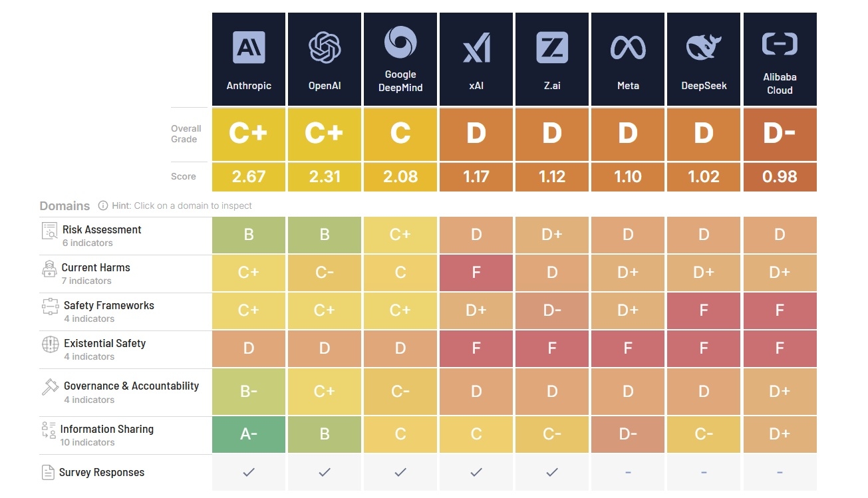Open the Information Sharing domain details
Viewport: 868px width, 498px height.
click(106, 435)
